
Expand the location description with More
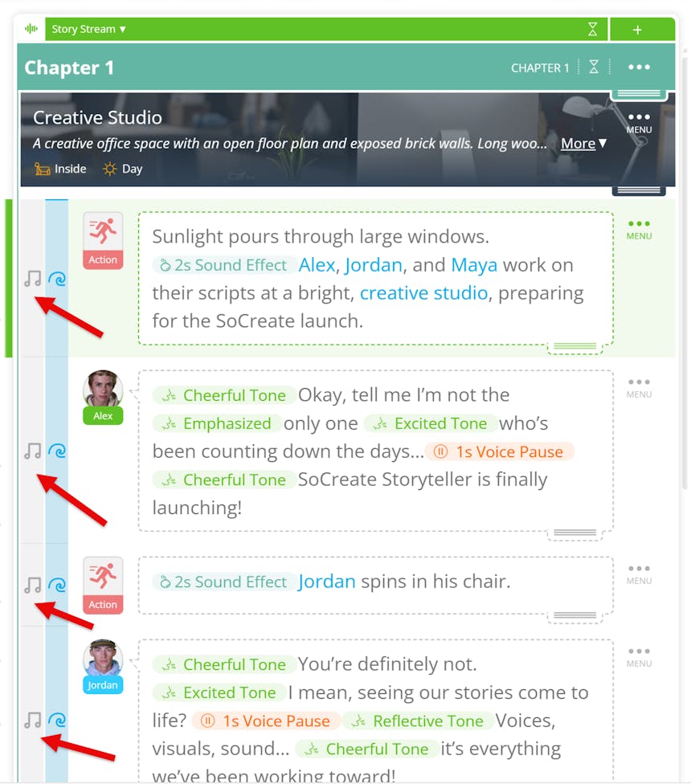[583, 144]
